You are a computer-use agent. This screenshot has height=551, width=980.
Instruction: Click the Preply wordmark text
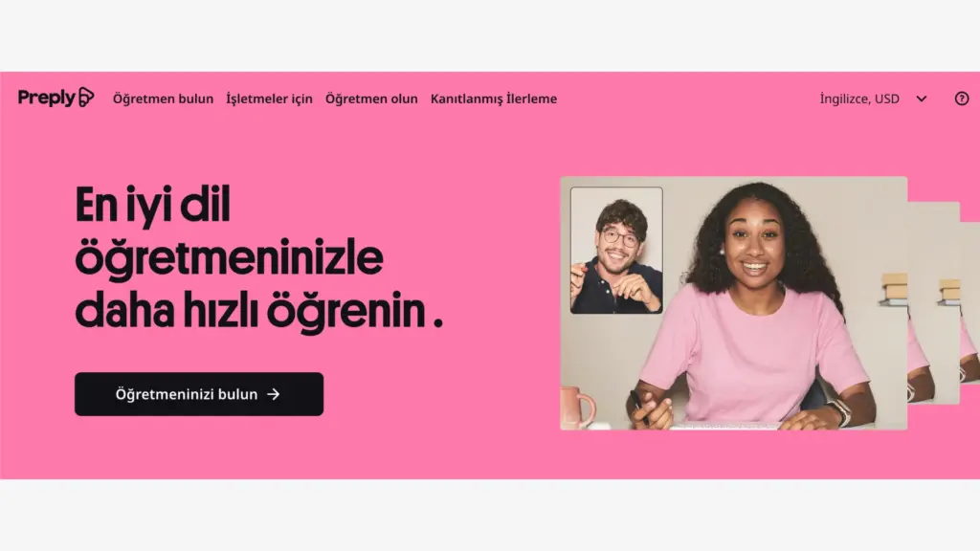(x=47, y=98)
